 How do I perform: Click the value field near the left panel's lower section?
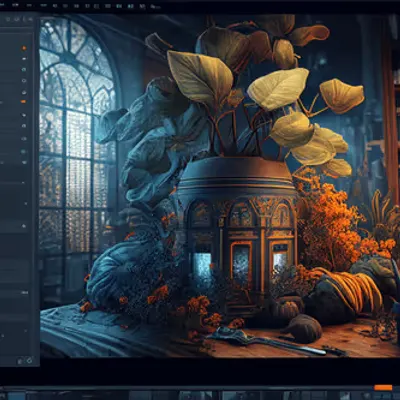(25, 293)
